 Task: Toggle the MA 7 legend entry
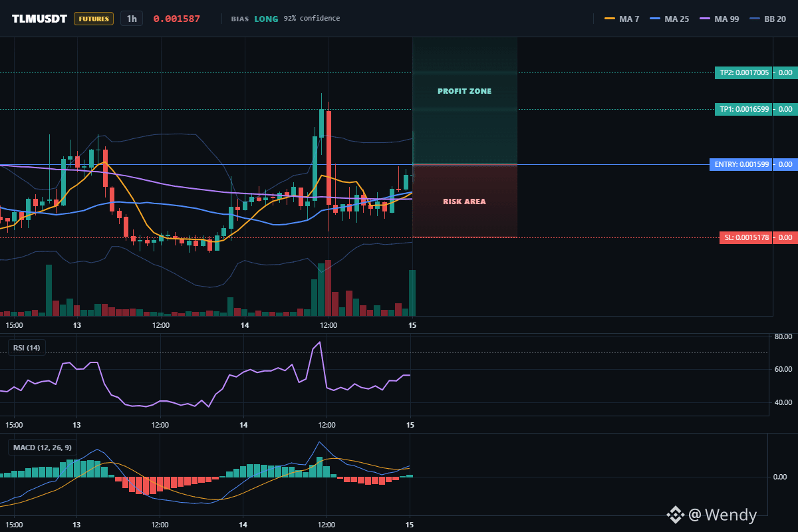622,19
